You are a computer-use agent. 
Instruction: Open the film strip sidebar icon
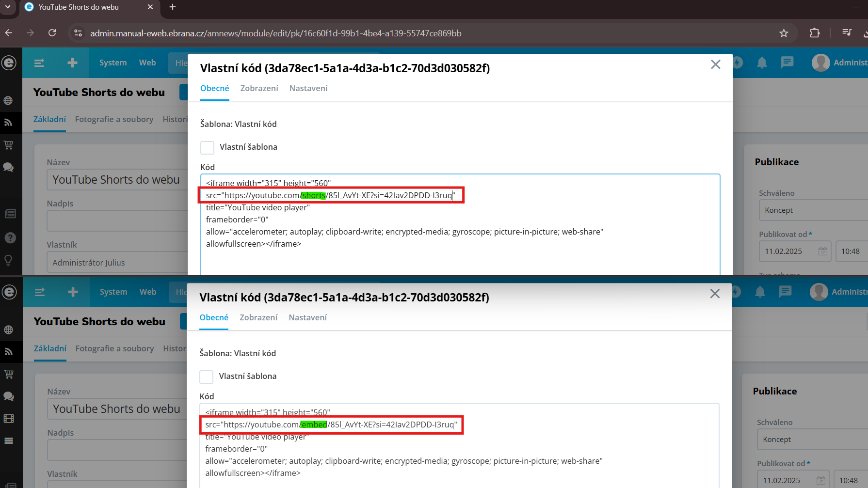(x=9, y=419)
